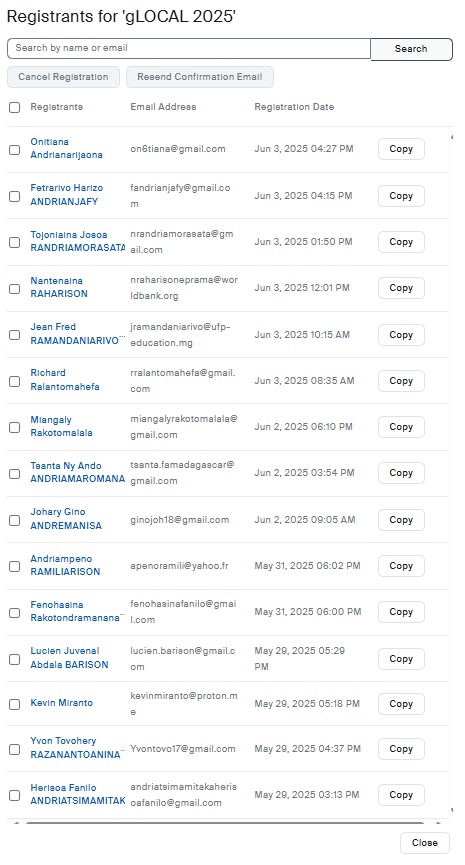The width and height of the screenshot is (465, 865).
Task: Click the Cancel Registration button
Action: 63,77
